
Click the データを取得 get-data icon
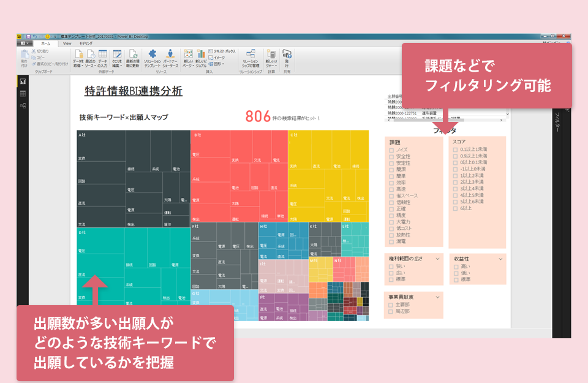pos(78,55)
